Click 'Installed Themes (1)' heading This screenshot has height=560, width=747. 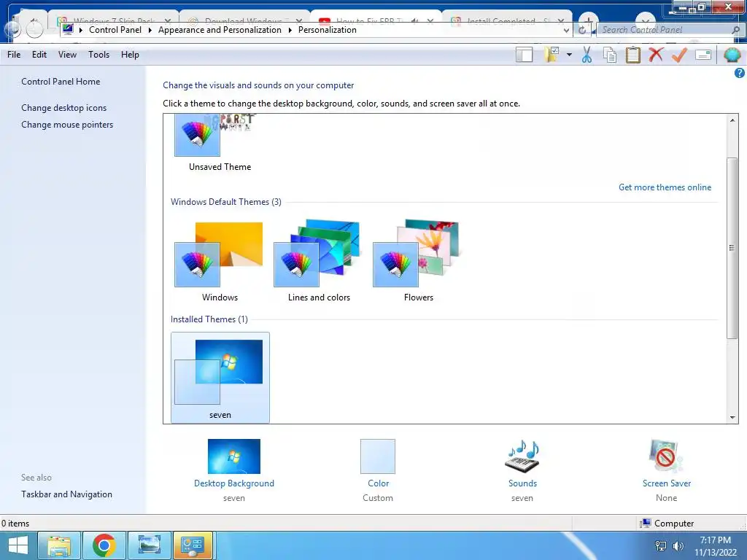209,319
